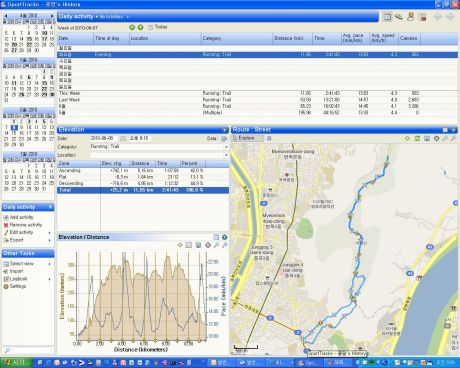Select the This Week summary row
The image size is (460, 368).
point(257,93)
